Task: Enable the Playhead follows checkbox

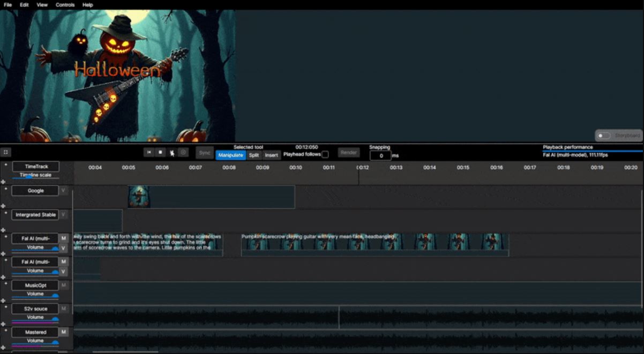Action: click(x=325, y=155)
